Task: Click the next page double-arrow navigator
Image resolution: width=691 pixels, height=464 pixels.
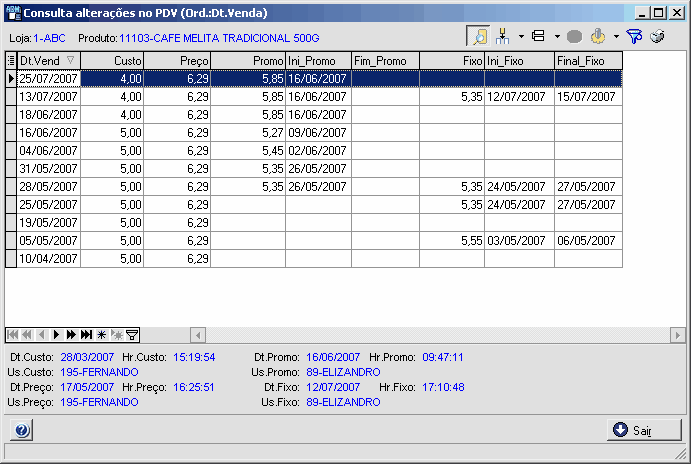Action: click(71, 335)
